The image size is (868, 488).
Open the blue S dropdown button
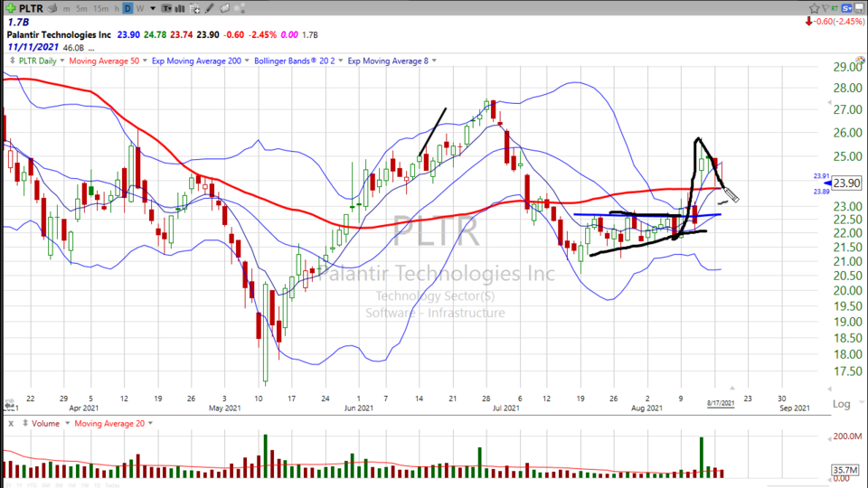[847, 8]
